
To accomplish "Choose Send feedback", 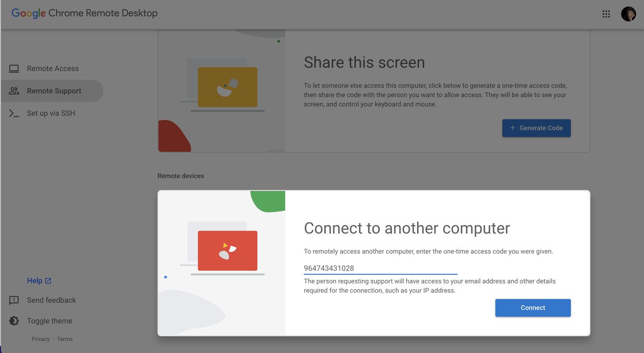I will pos(51,300).
